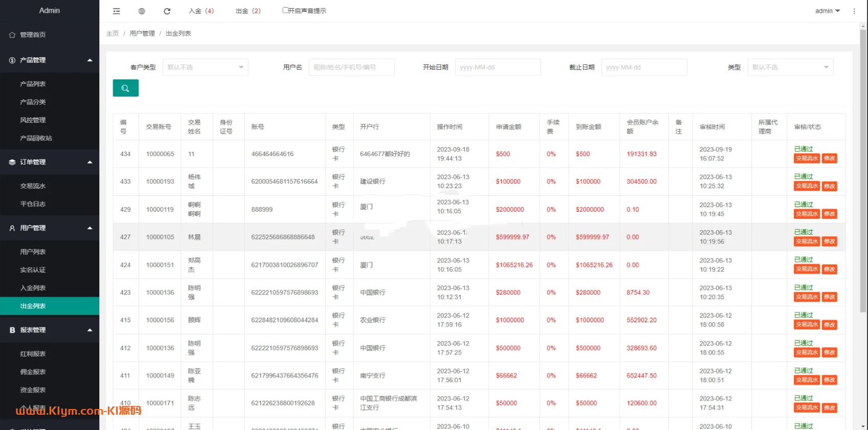This screenshot has width=868, height=430.
Task: Select 实名认证 in the sidebar menu
Action: click(x=33, y=270)
